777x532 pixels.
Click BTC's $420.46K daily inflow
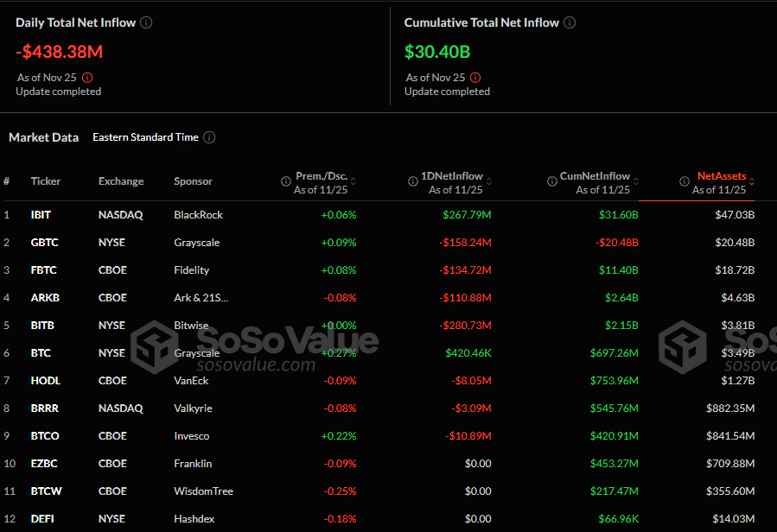pos(468,353)
